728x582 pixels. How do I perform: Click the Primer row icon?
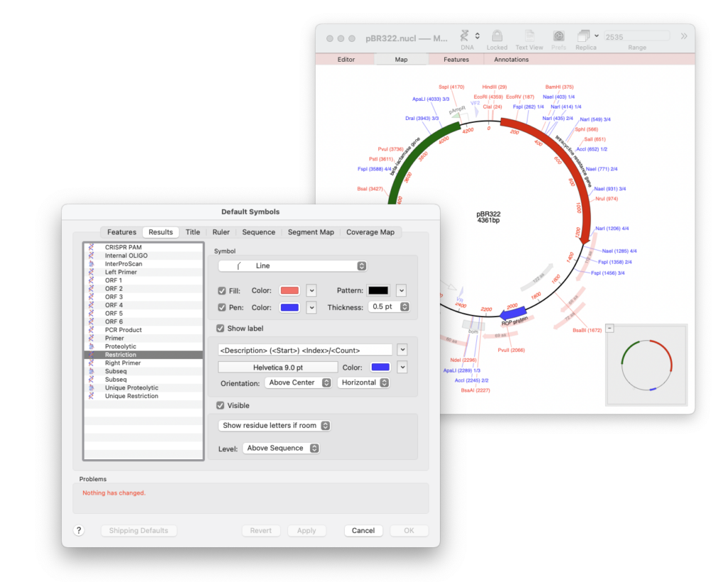click(x=92, y=338)
